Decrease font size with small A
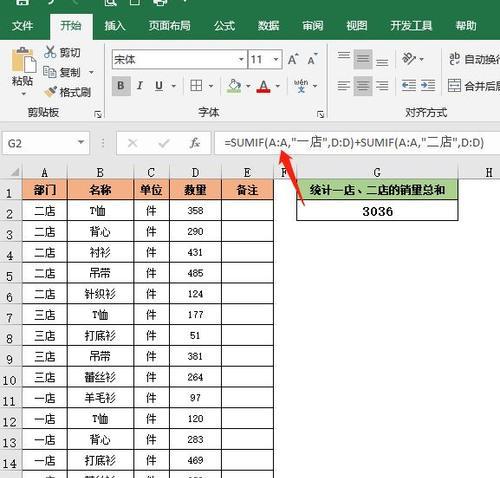Image resolution: width=500 pixels, height=478 pixels. 312,59
